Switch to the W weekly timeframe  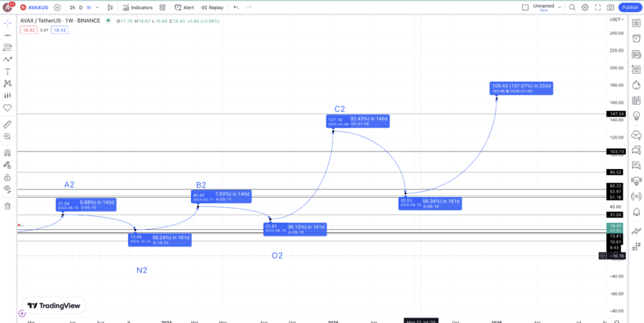coord(89,8)
